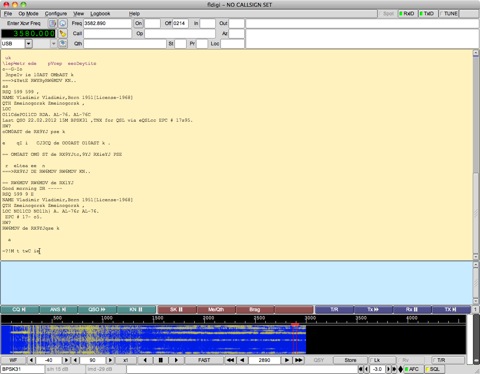Click the macro set number 1 button

(x=476, y=310)
